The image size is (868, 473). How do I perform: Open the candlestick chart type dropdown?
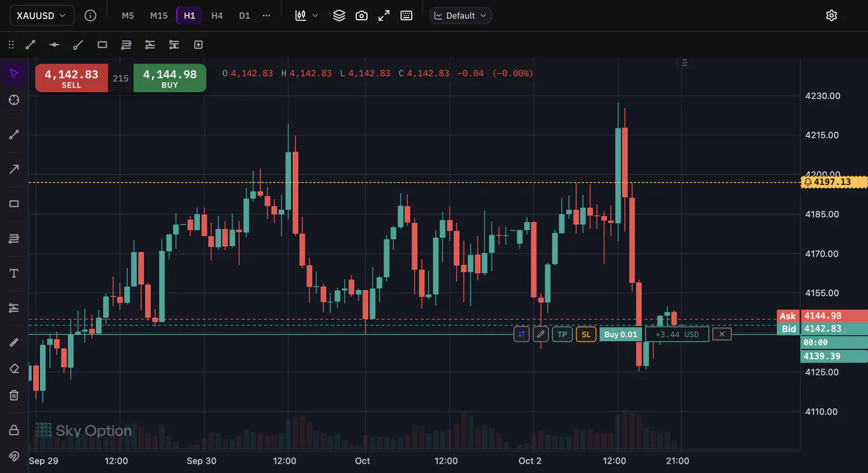[x=307, y=15]
